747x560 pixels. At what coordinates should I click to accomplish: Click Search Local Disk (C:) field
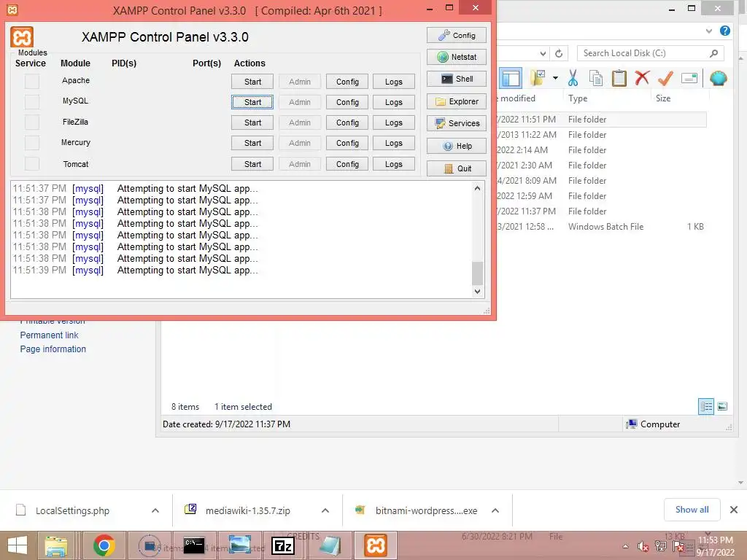650,53
